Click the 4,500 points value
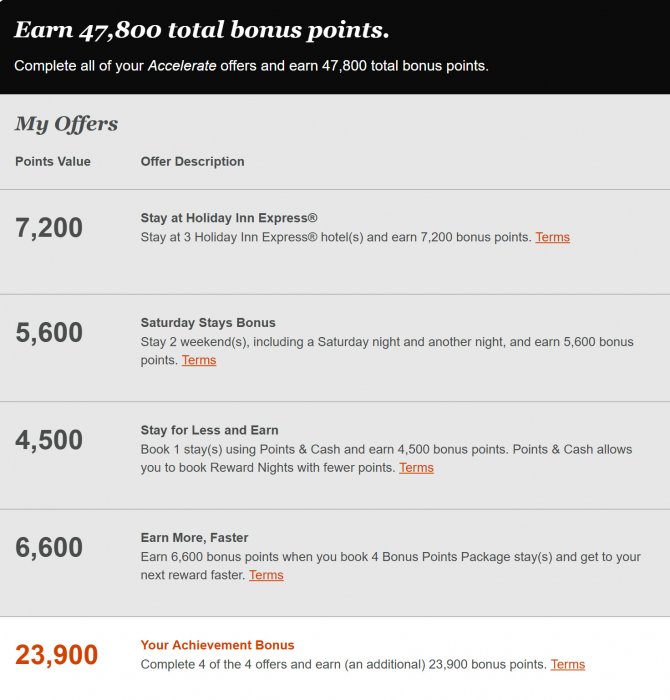The width and height of the screenshot is (670, 700). pyautogui.click(x=49, y=440)
